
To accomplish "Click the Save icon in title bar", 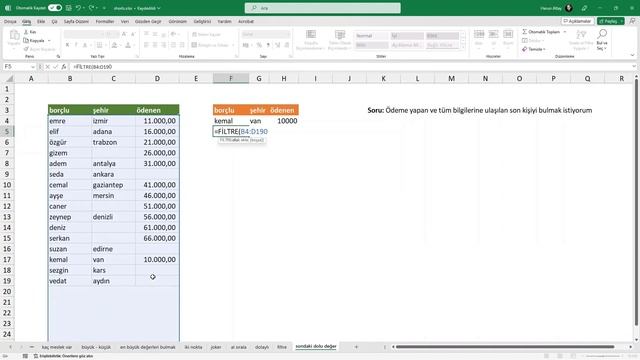I will click(x=69, y=8).
